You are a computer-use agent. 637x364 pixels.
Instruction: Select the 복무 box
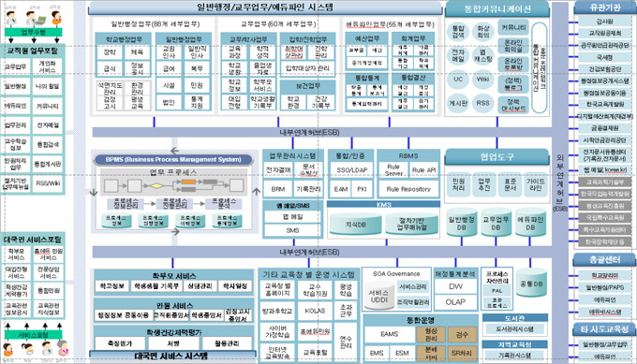pos(197,68)
